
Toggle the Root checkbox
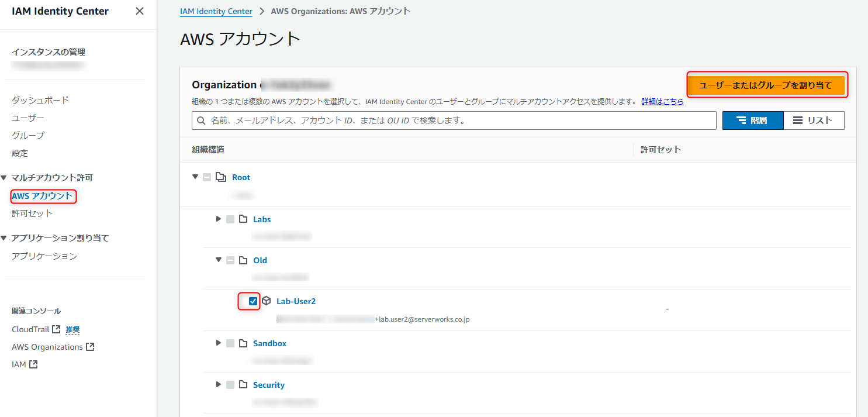click(x=207, y=177)
